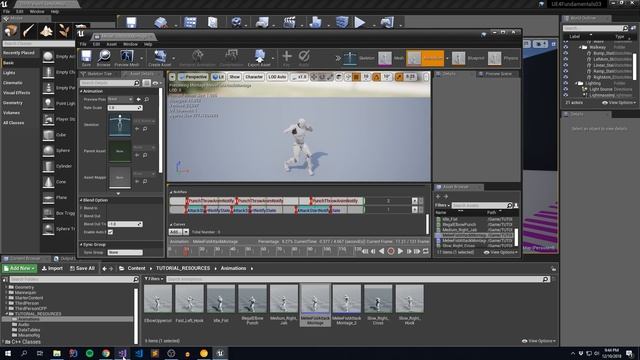The width and height of the screenshot is (640, 360).
Task: Enable grid snap in the viewport toolbar
Action: pyautogui.click(x=356, y=76)
